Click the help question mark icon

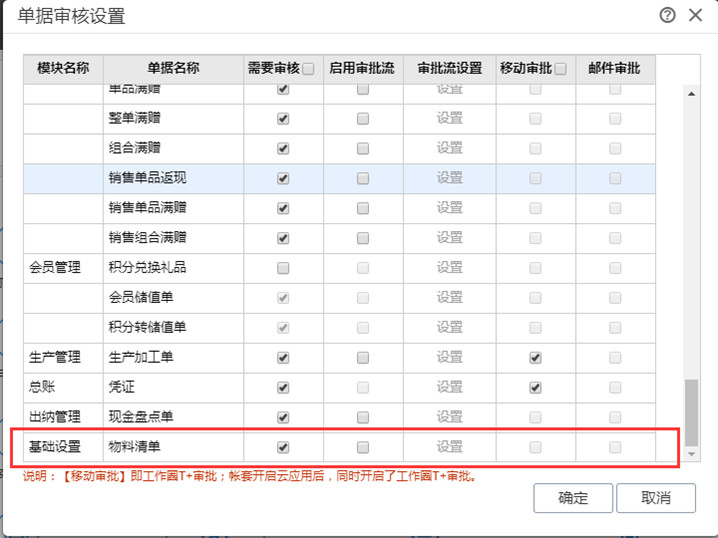[667, 15]
